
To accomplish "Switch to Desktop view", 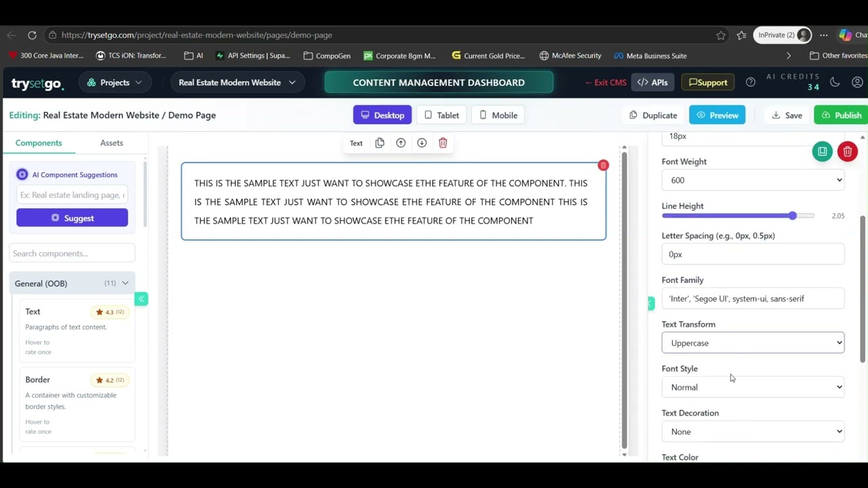I will click(x=382, y=115).
